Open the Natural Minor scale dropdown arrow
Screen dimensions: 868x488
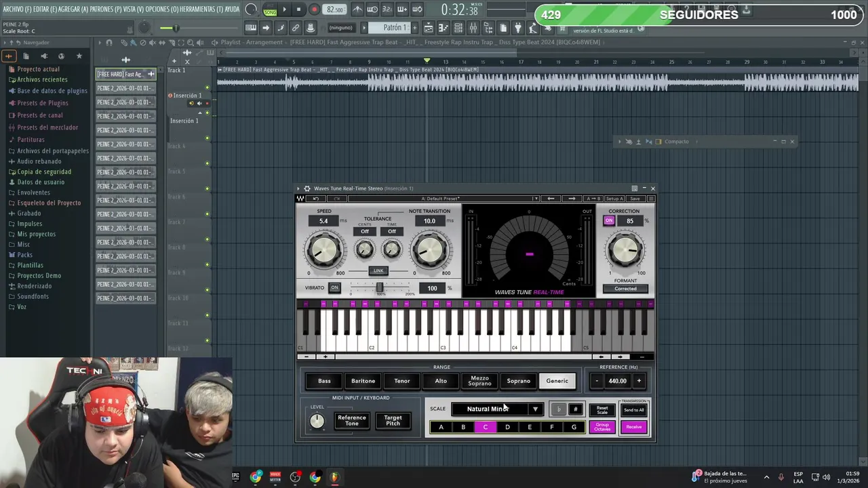point(536,409)
